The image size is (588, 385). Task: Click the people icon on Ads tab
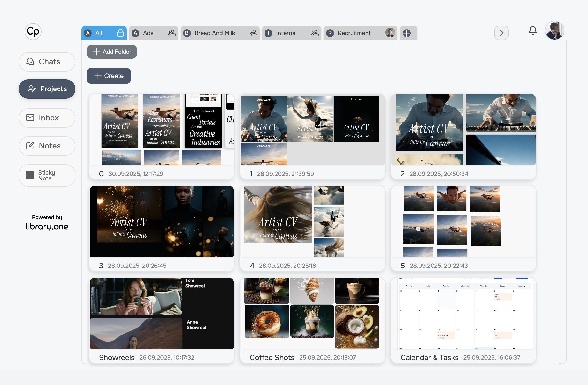[x=172, y=33]
